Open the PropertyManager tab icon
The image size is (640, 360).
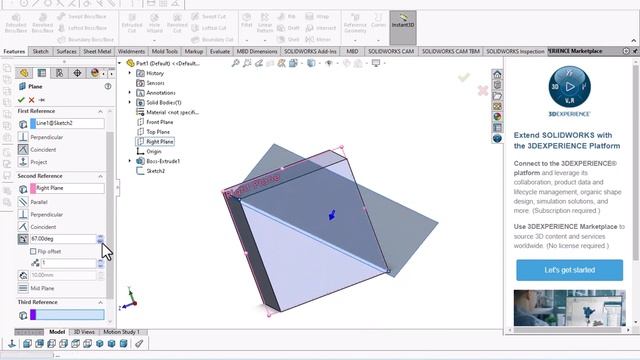tap(42, 73)
